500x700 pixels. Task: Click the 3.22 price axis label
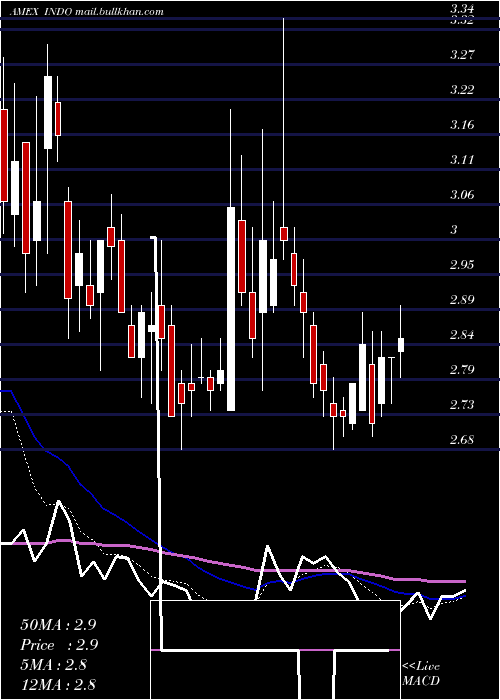[462, 90]
